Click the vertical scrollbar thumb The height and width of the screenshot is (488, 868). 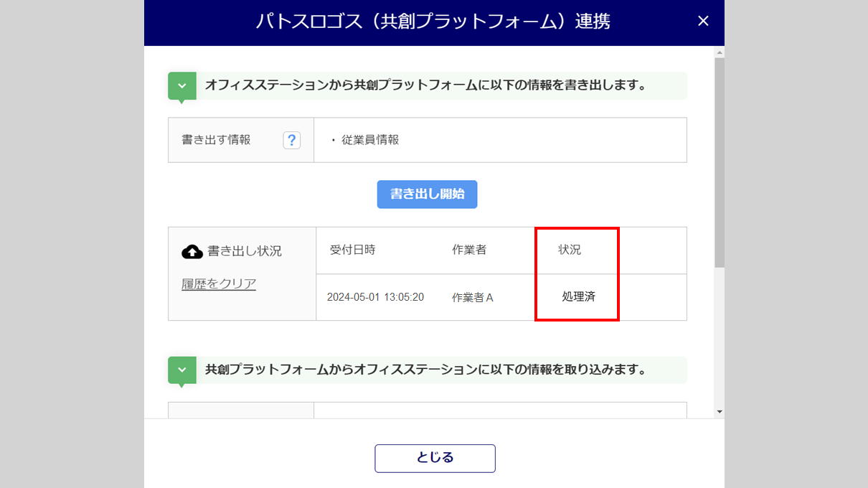click(x=720, y=162)
